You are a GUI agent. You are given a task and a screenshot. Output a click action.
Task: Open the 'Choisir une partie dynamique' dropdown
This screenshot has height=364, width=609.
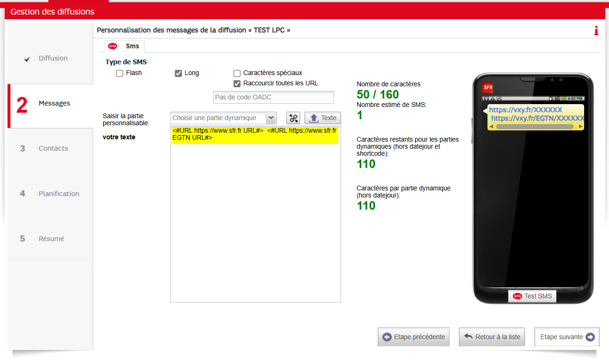pos(223,118)
